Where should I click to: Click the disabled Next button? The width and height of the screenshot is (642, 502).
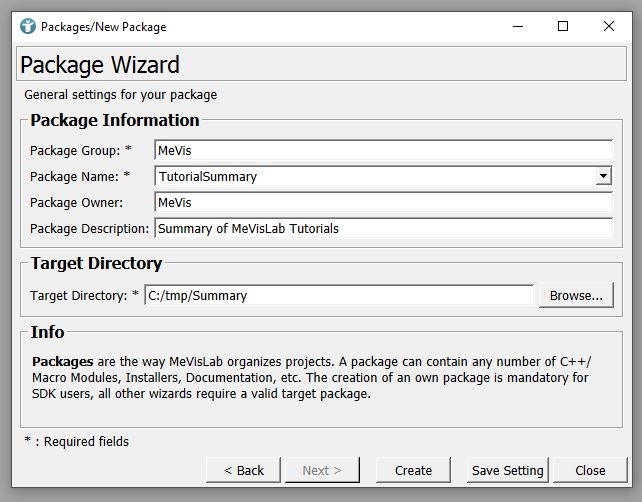coord(322,470)
